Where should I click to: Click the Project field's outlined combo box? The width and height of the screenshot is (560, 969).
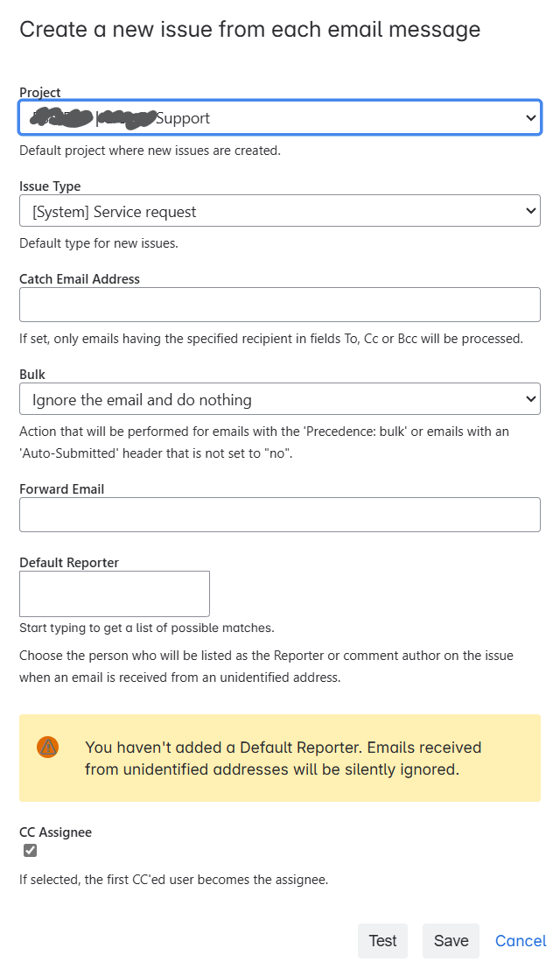point(280,117)
